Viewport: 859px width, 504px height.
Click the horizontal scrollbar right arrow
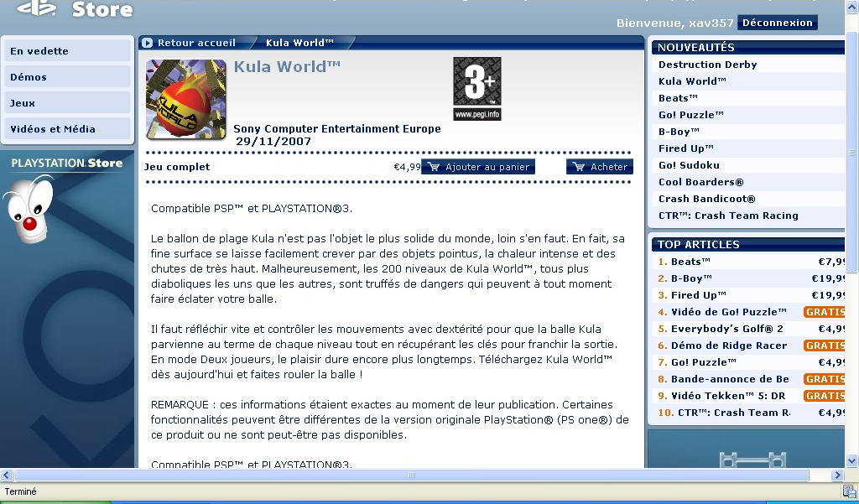(837, 475)
